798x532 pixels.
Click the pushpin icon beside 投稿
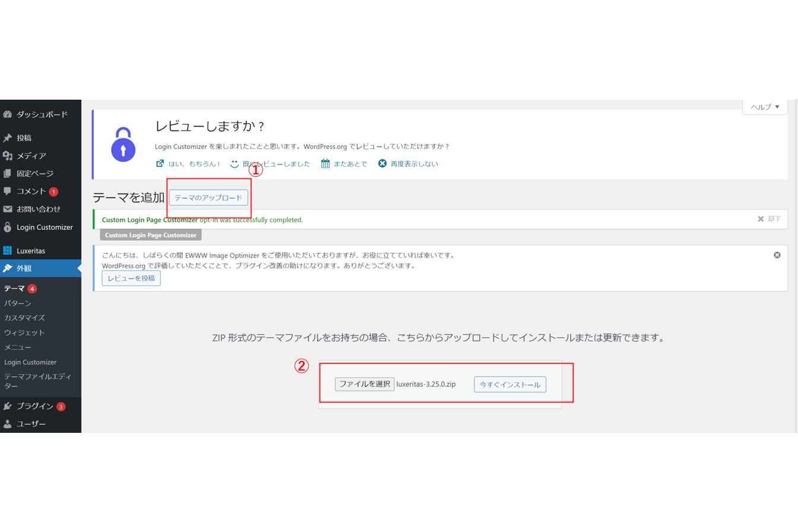point(8,138)
